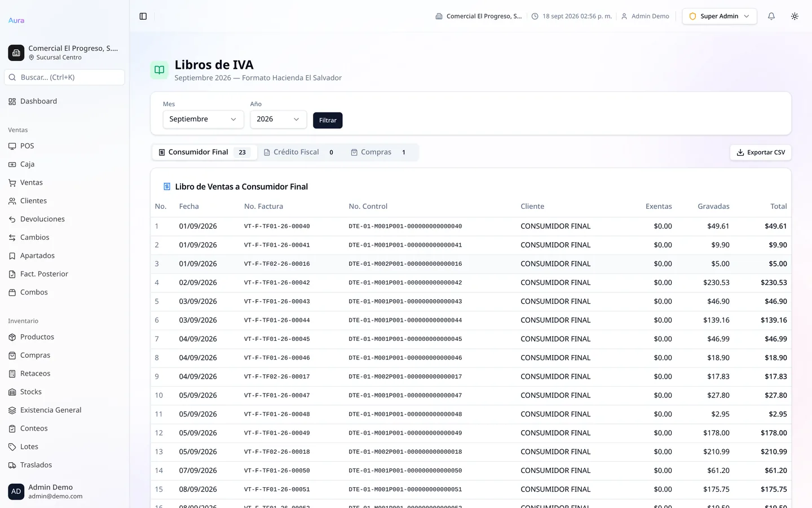The height and width of the screenshot is (508, 812).
Task: Switch the light/dark theme icon
Action: pyautogui.click(x=795, y=16)
